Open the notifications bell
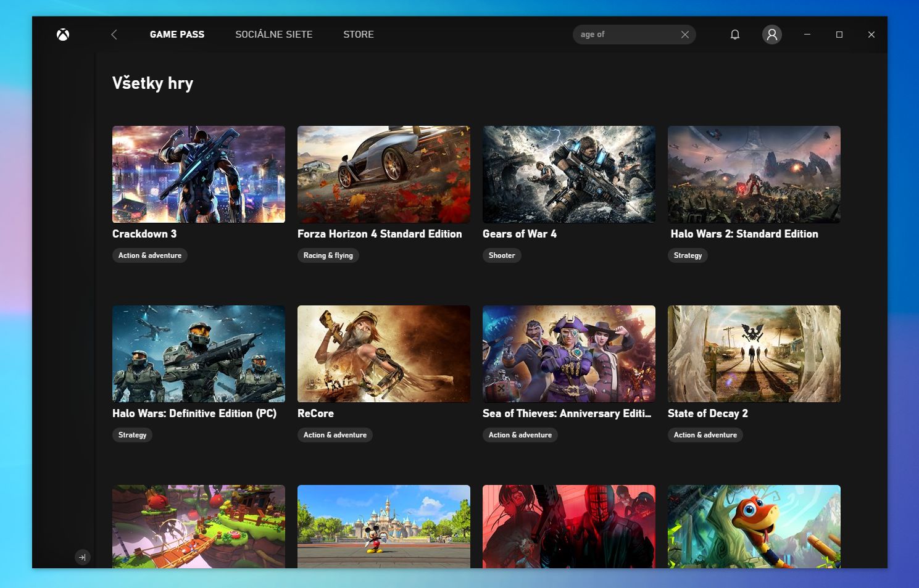The height and width of the screenshot is (588, 919). 735,35
